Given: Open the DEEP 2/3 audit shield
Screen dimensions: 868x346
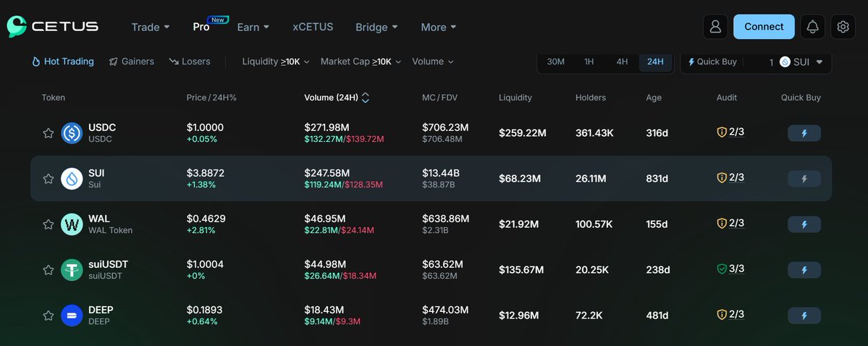Looking at the screenshot, I should [730, 314].
